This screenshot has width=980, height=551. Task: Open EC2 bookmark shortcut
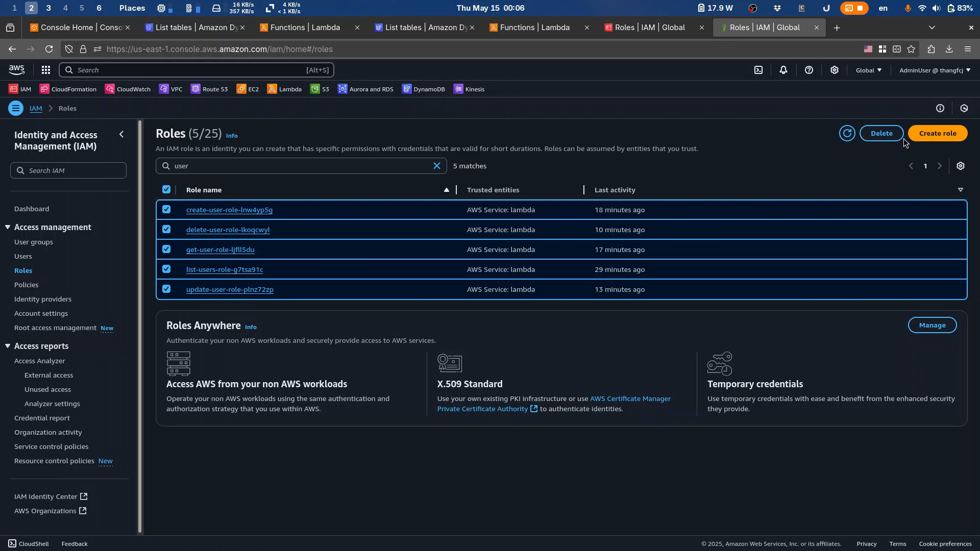point(248,89)
